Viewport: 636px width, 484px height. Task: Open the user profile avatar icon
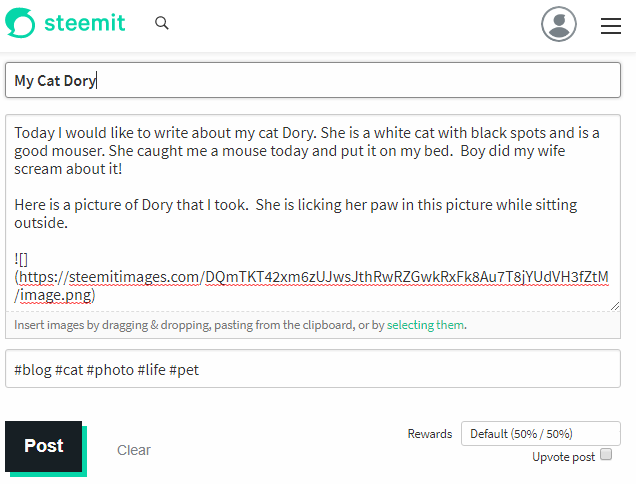coord(559,24)
